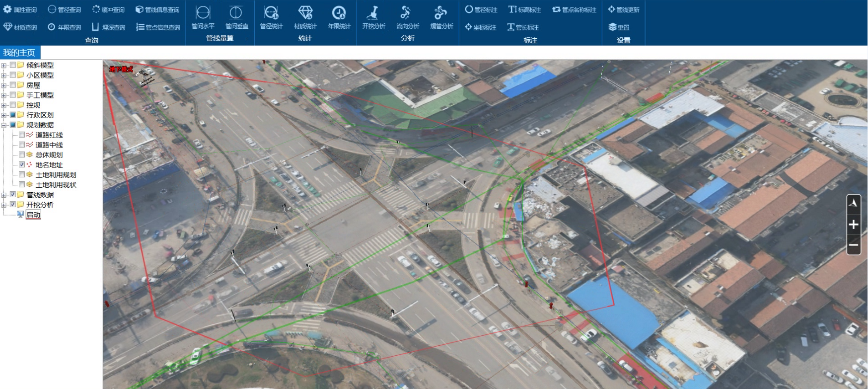The width and height of the screenshot is (868, 389).
Task: Select the 流向分析 flow analysis tool
Action: coord(407,17)
